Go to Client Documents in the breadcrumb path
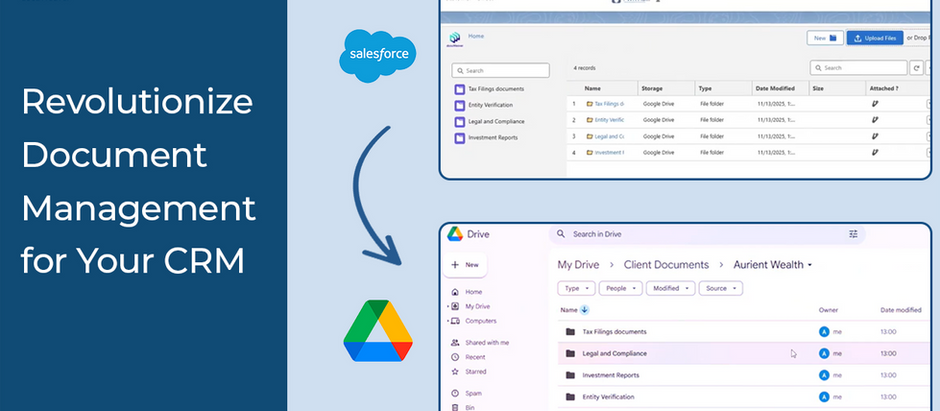 666,265
